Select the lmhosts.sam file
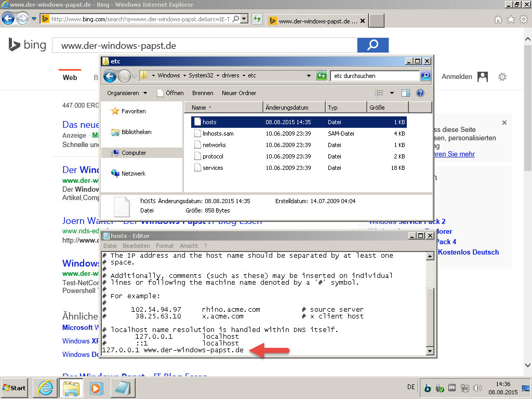The image size is (532, 399). (218, 134)
